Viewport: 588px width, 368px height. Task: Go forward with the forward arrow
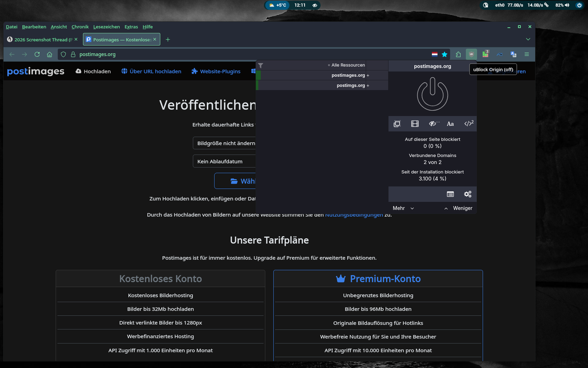[x=24, y=54]
